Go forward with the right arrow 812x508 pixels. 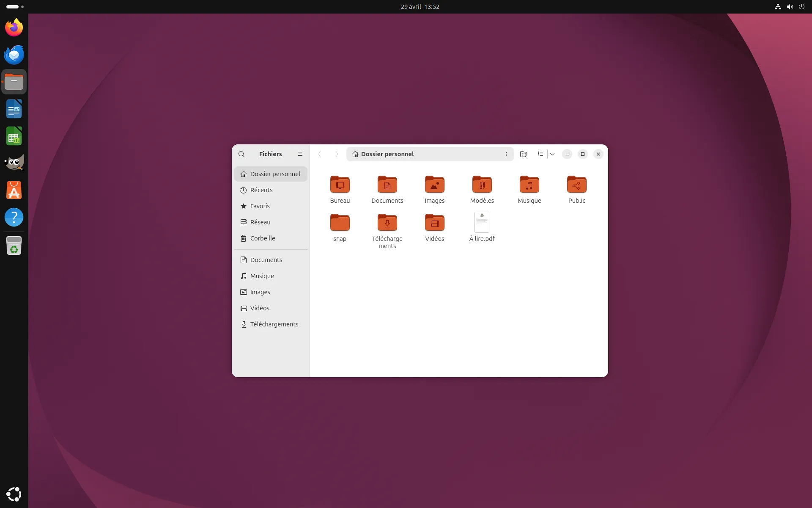(337, 154)
